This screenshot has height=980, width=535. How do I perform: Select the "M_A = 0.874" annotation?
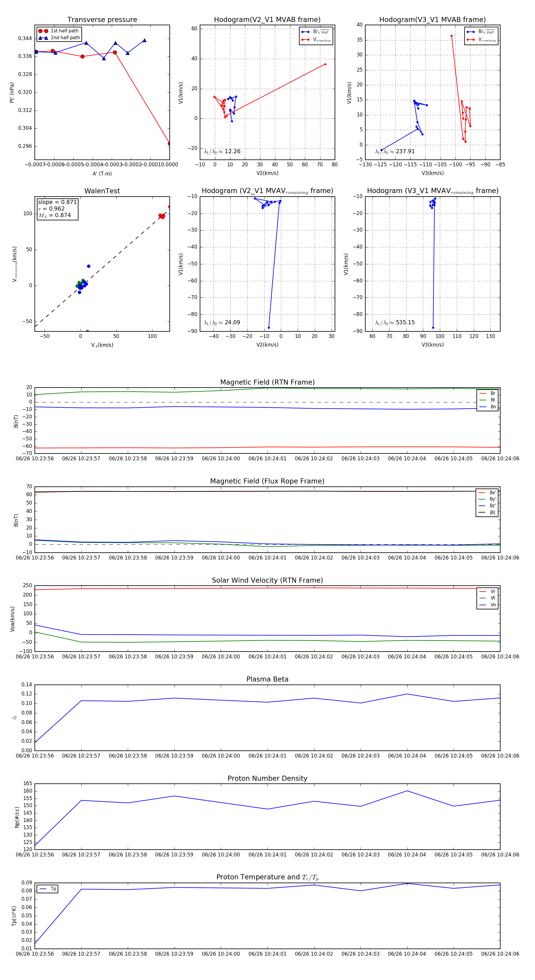tap(54, 215)
